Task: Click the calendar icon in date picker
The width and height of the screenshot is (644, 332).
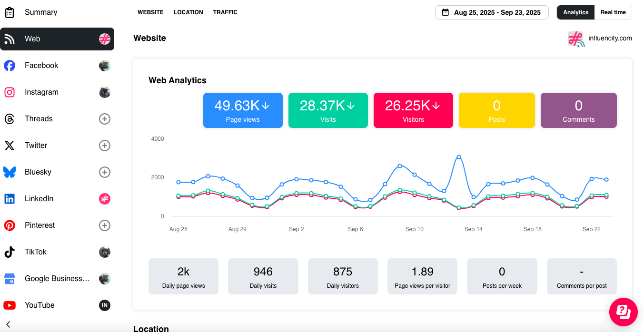Action: (x=446, y=12)
